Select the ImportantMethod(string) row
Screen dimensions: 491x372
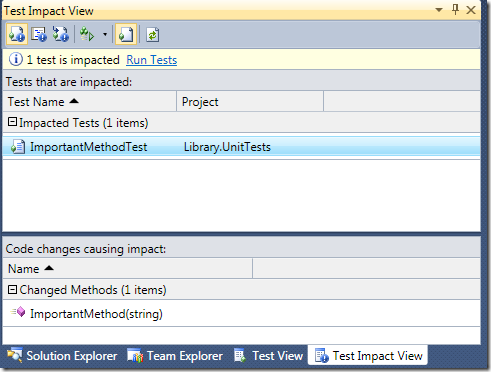coord(241,314)
